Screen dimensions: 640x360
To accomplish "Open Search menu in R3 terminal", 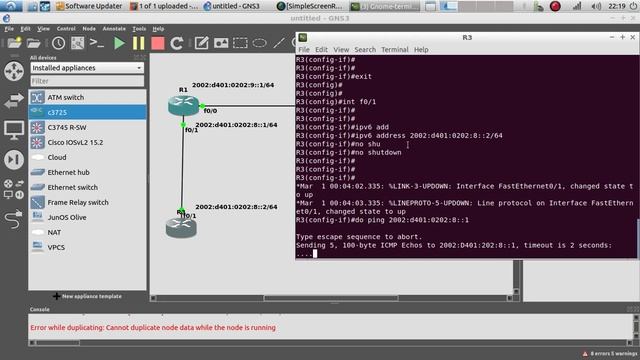I will [365, 49].
